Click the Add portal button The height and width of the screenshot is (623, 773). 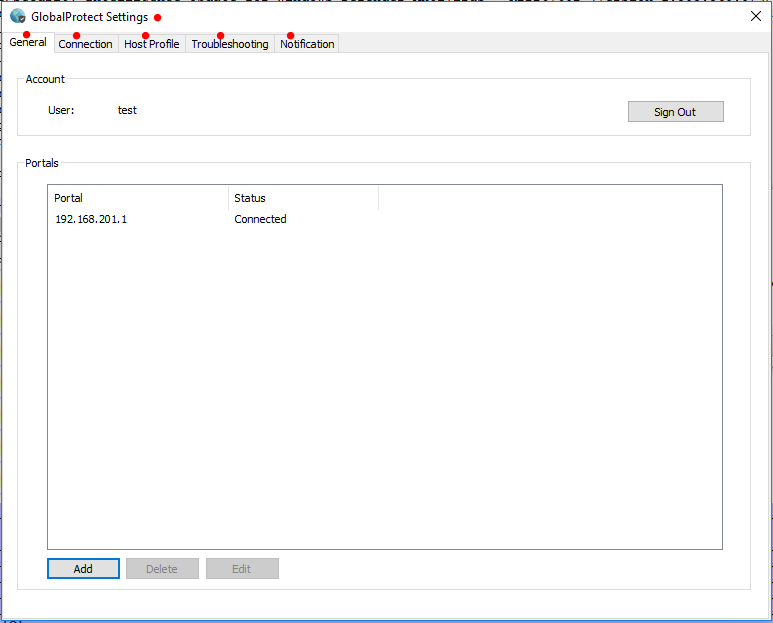[x=83, y=569]
